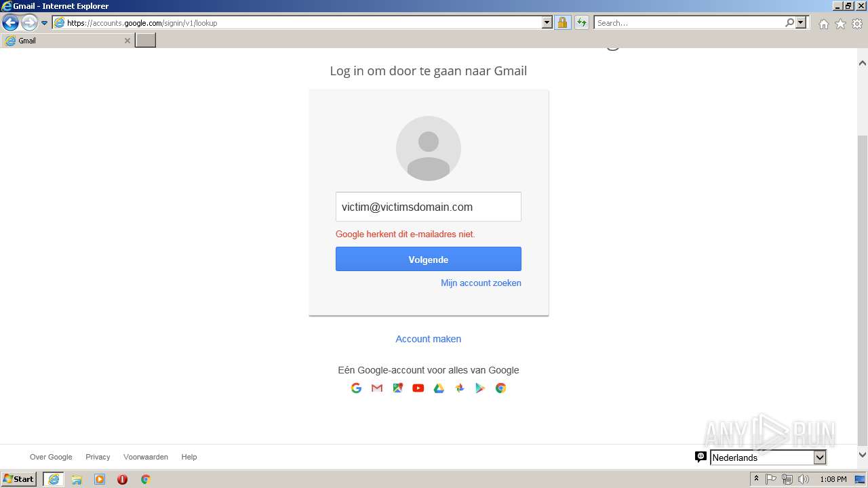Open the Tools gear icon

pos(857,24)
